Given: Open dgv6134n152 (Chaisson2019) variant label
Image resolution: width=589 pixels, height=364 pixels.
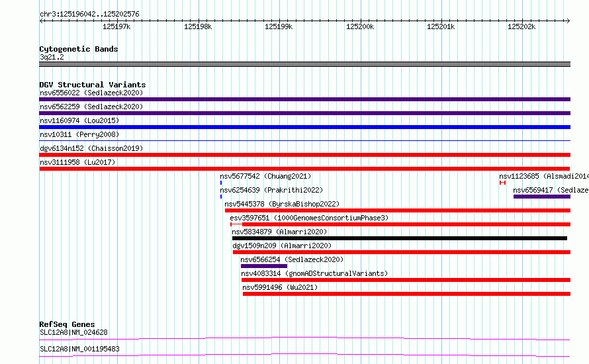Looking at the screenshot, I should point(91,148).
